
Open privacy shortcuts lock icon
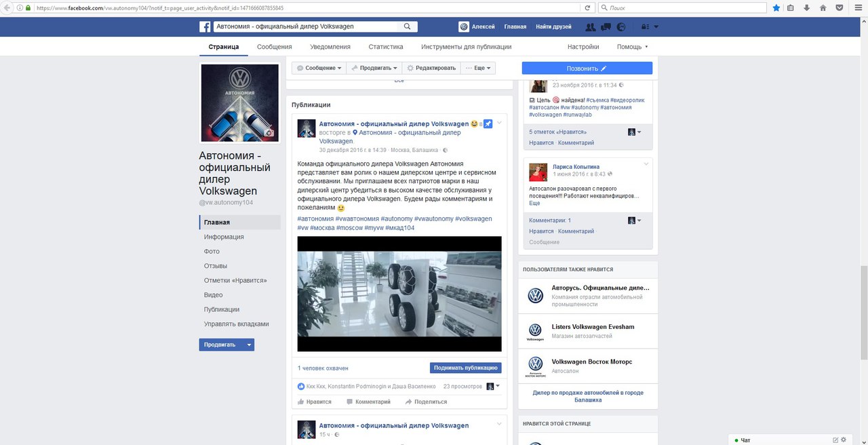pyautogui.click(x=644, y=27)
